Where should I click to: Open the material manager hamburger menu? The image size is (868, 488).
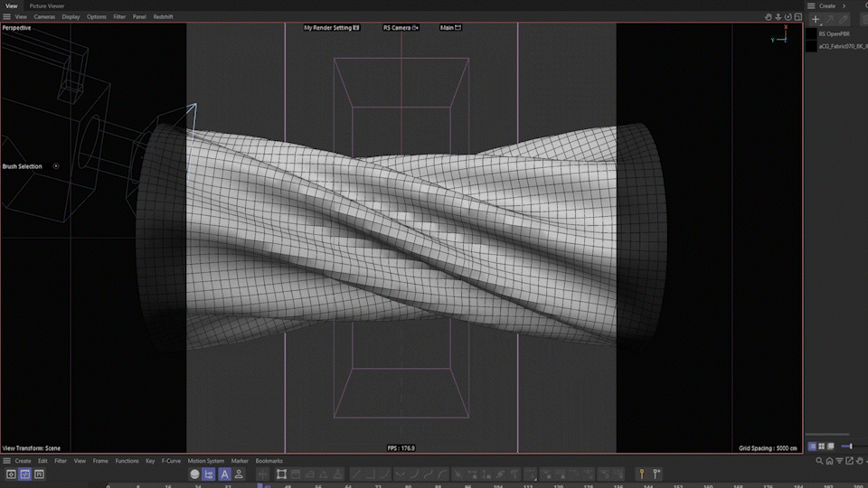(811, 6)
